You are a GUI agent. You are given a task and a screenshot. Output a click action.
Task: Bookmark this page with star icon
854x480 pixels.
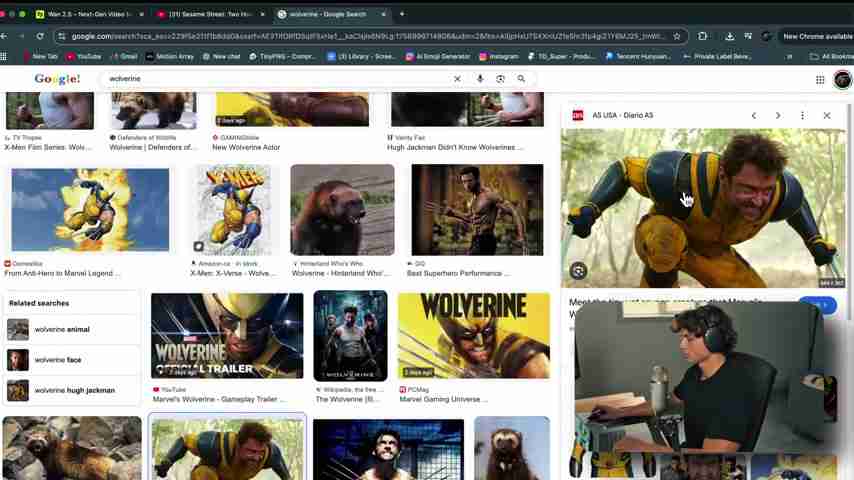point(677,36)
